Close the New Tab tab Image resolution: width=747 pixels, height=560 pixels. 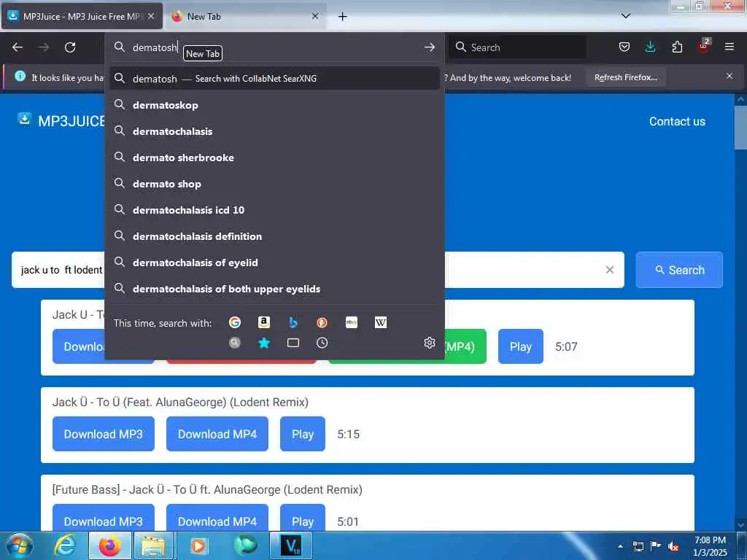tap(315, 16)
